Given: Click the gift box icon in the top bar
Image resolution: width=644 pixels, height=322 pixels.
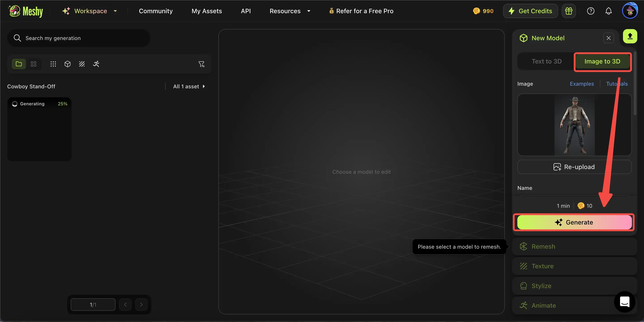Looking at the screenshot, I should pos(569,11).
